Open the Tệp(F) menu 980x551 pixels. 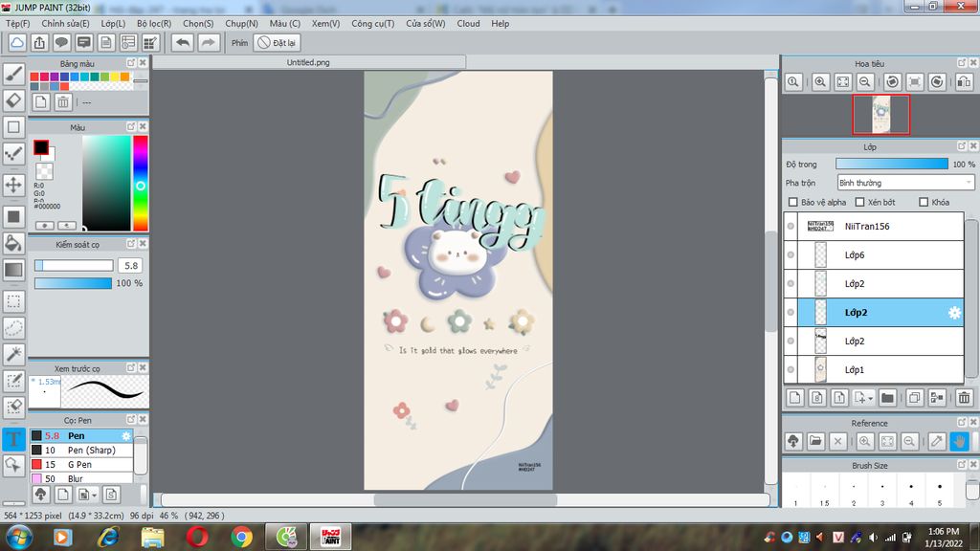pos(17,23)
